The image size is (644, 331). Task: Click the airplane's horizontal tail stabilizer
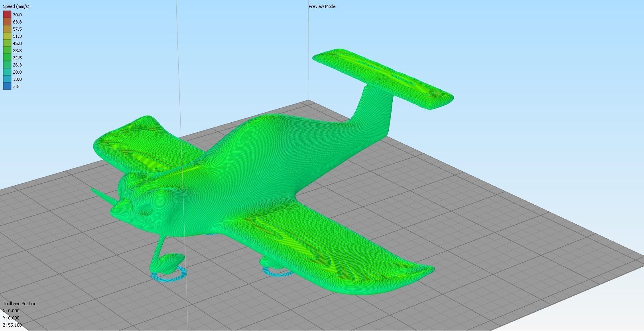tap(383, 79)
